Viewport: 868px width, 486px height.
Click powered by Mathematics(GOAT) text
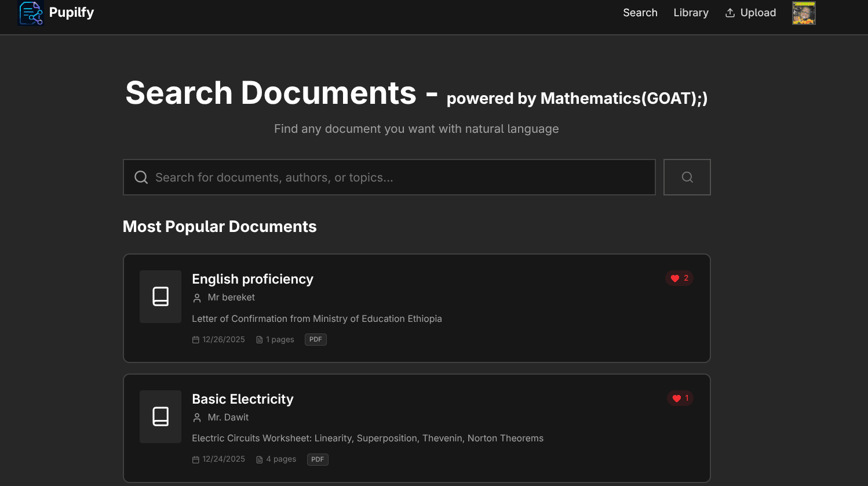pos(577,99)
